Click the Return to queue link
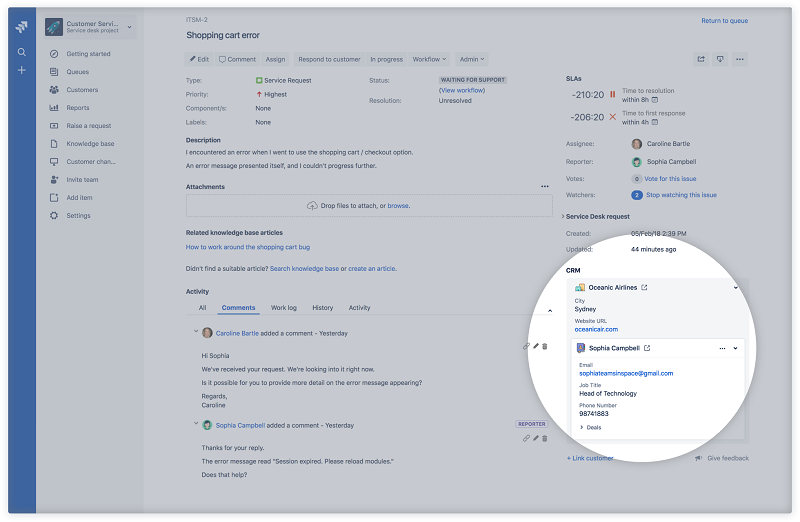Image resolution: width=800 pixels, height=522 pixels. tap(724, 20)
